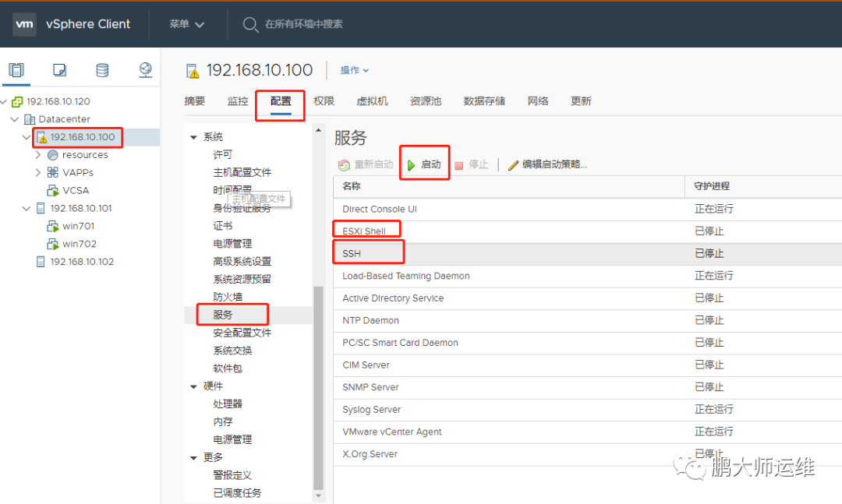Select the VMware vCenter Agent row
Viewport: 842px width, 504px height.
[588, 432]
